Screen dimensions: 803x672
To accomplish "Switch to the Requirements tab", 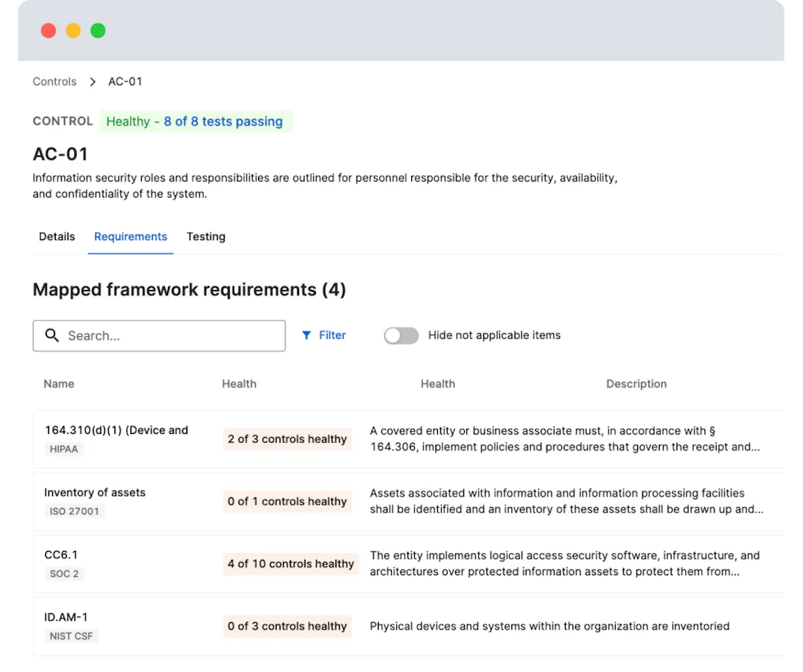I will (x=130, y=236).
